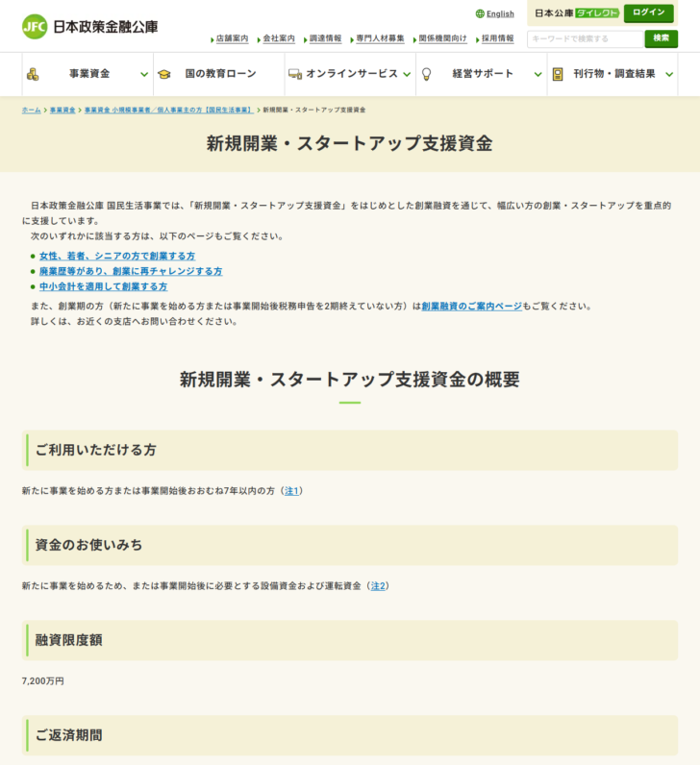Screen dimensions: 700x765
Task: Switch language via English link
Action: pyautogui.click(x=500, y=14)
